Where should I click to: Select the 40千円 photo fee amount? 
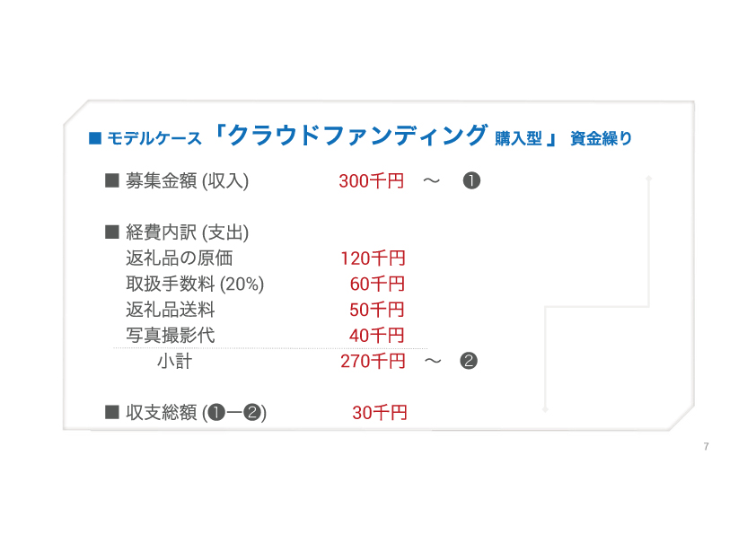(377, 336)
